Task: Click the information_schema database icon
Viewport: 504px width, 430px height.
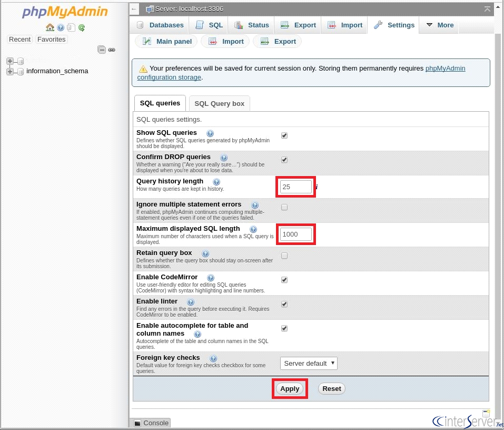Action: [20, 71]
